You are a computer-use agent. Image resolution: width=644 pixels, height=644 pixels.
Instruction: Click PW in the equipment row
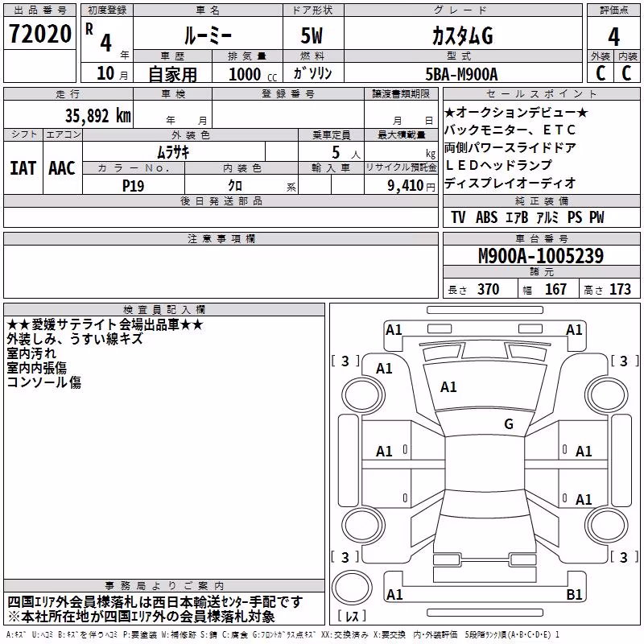tap(597, 217)
